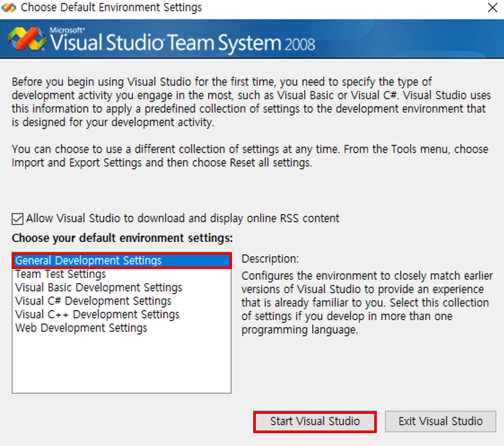Click the "Description:" label
504x446 pixels.
(x=270, y=259)
